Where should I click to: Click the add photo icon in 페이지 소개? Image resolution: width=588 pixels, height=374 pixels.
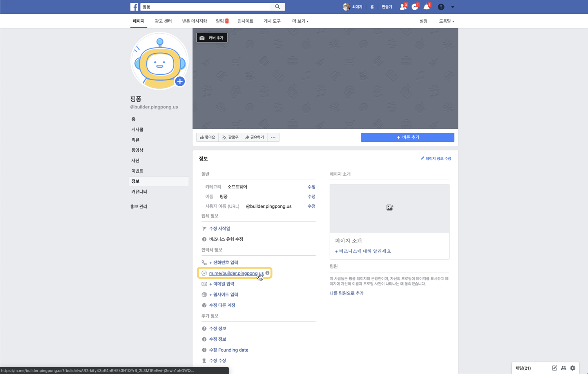point(390,208)
